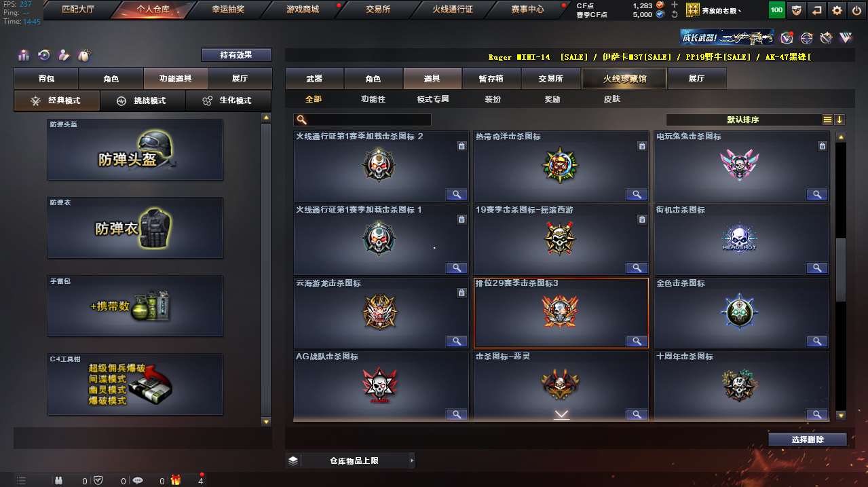Expand the 仓库物品上限 panel
Viewport: 868px width, 487px height.
[350, 461]
